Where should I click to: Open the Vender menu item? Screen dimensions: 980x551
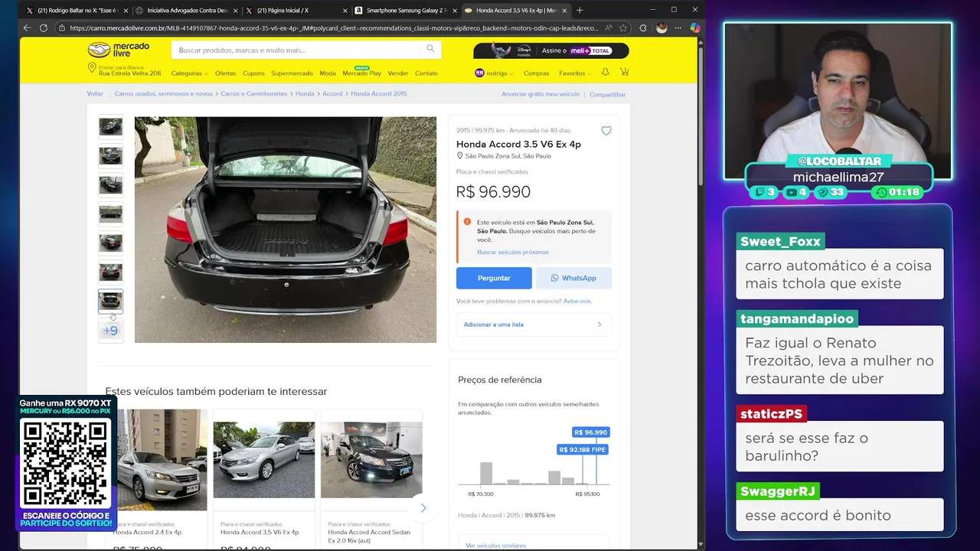tap(398, 73)
